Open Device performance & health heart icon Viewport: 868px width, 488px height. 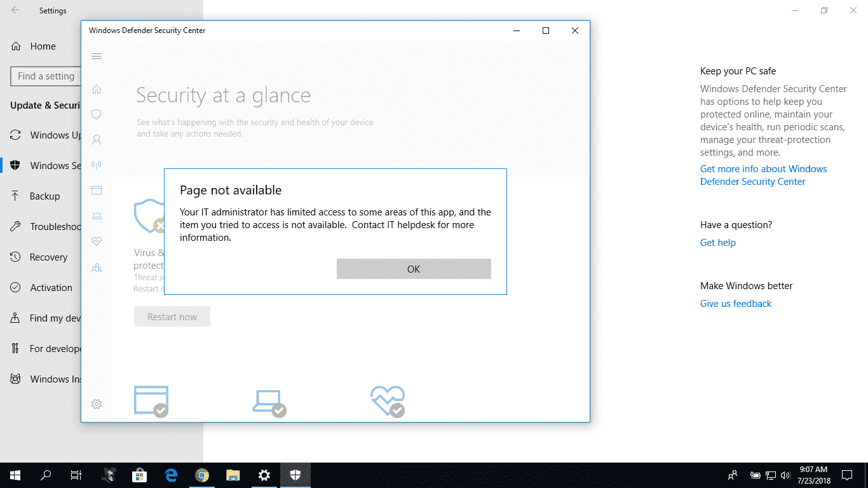pyautogui.click(x=97, y=241)
